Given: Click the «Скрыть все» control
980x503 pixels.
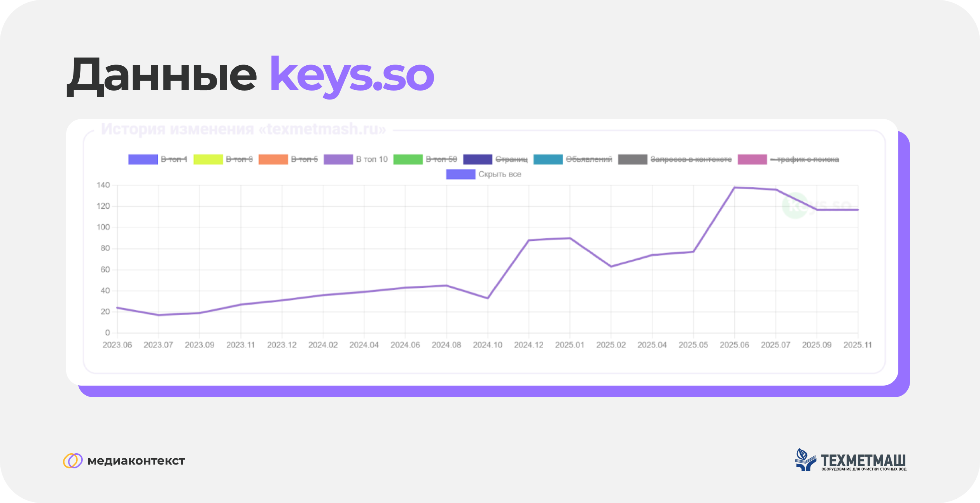Looking at the screenshot, I should [x=482, y=175].
